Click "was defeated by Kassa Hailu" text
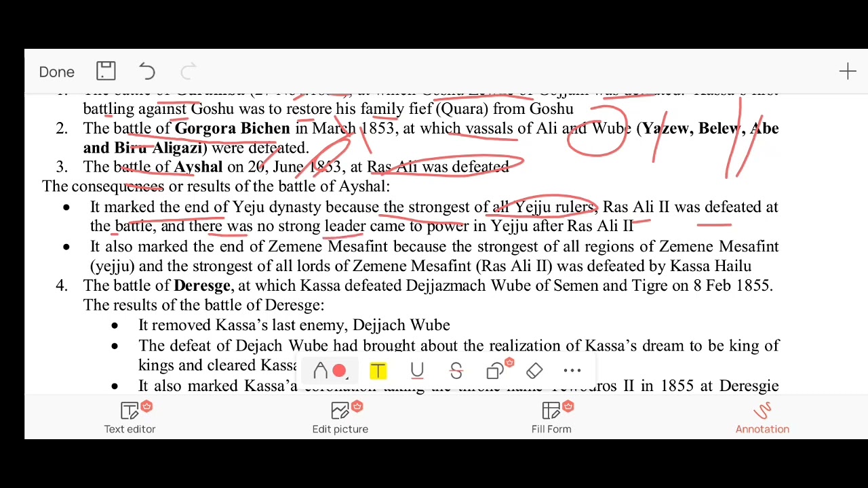The width and height of the screenshot is (868, 488). 654,266
